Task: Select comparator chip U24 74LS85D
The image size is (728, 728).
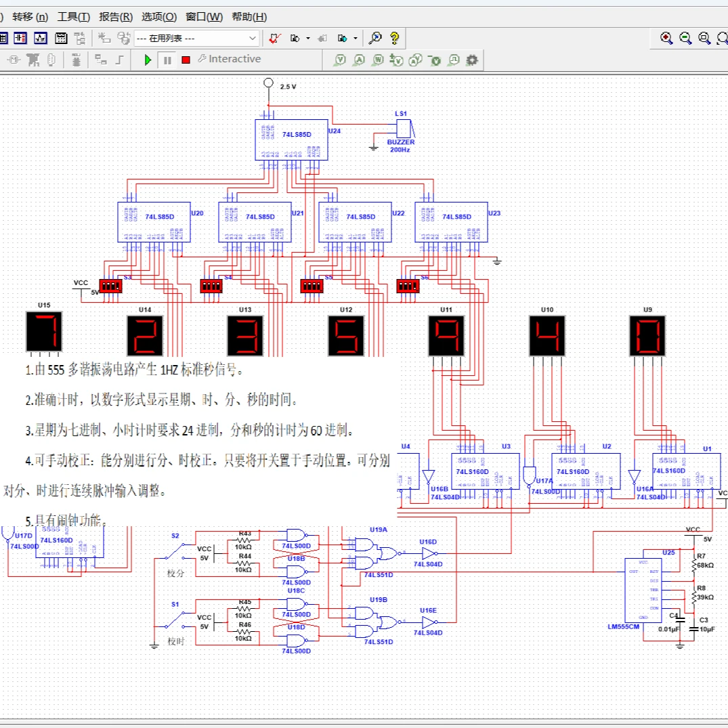Action: click(x=292, y=140)
